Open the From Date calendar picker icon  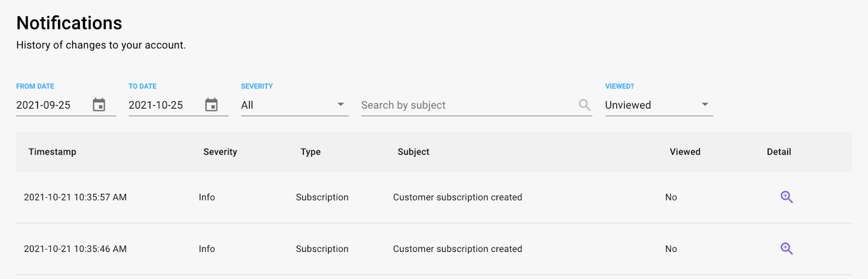pyautogui.click(x=99, y=105)
